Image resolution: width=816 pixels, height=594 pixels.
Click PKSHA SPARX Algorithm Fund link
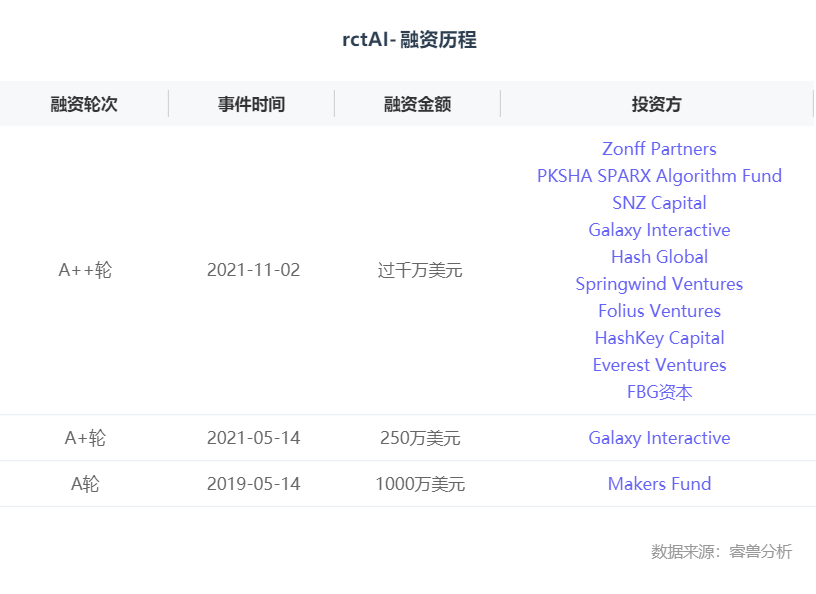[659, 176]
